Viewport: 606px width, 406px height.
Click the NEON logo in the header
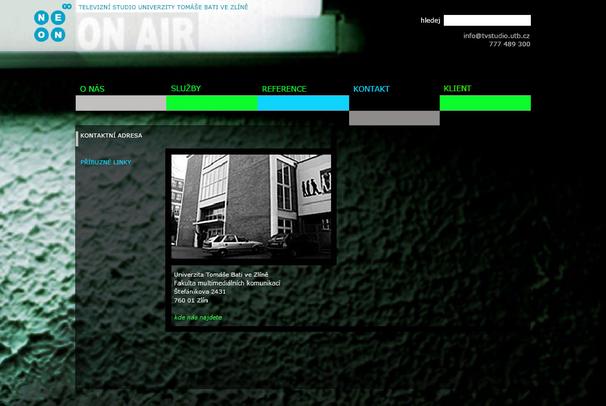[50, 25]
